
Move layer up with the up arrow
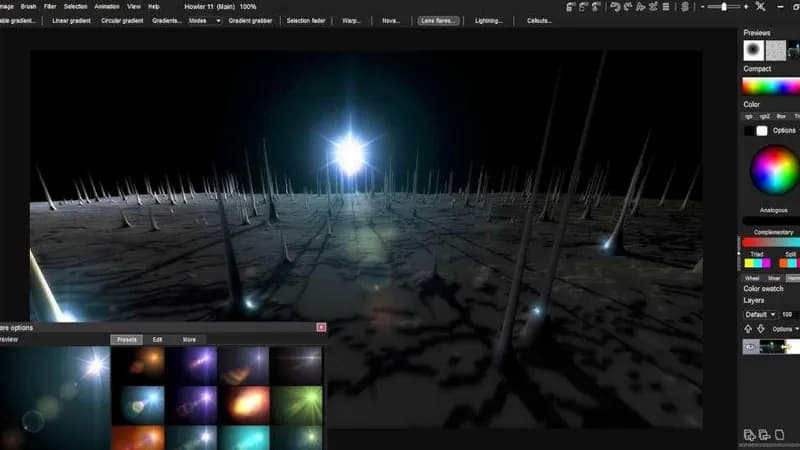click(748, 329)
